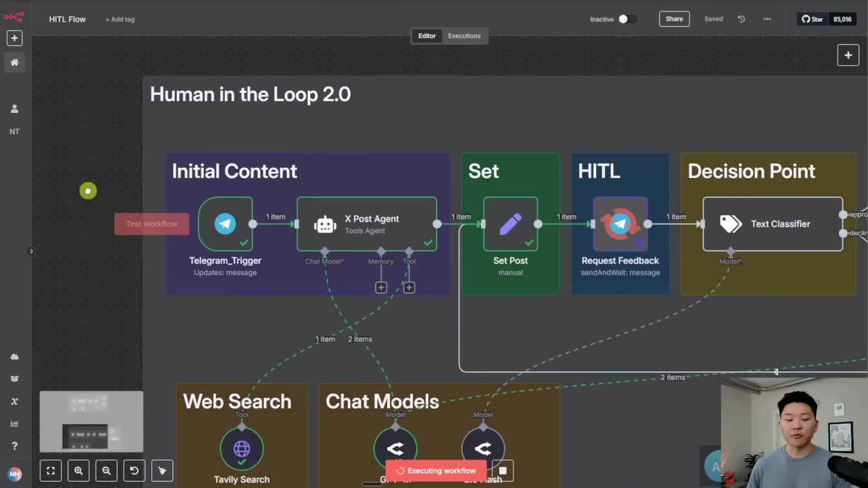The width and height of the screenshot is (868, 488).
Task: Click the '2 items' label on the loop connection
Action: (x=672, y=378)
